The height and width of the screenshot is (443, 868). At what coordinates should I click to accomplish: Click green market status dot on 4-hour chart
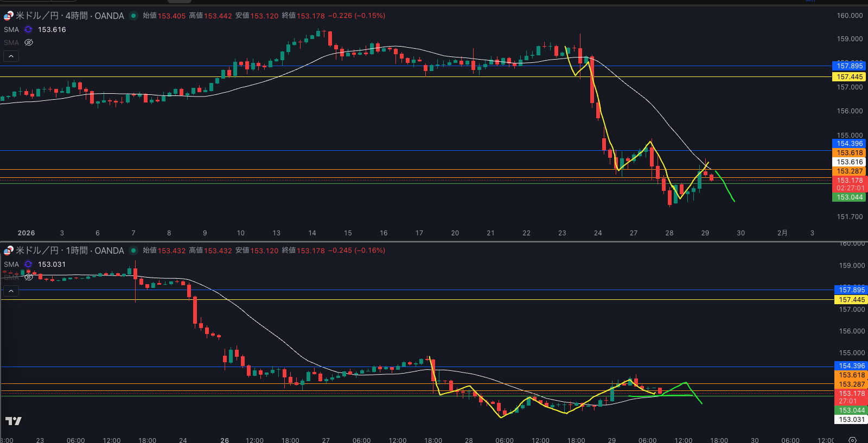click(133, 16)
